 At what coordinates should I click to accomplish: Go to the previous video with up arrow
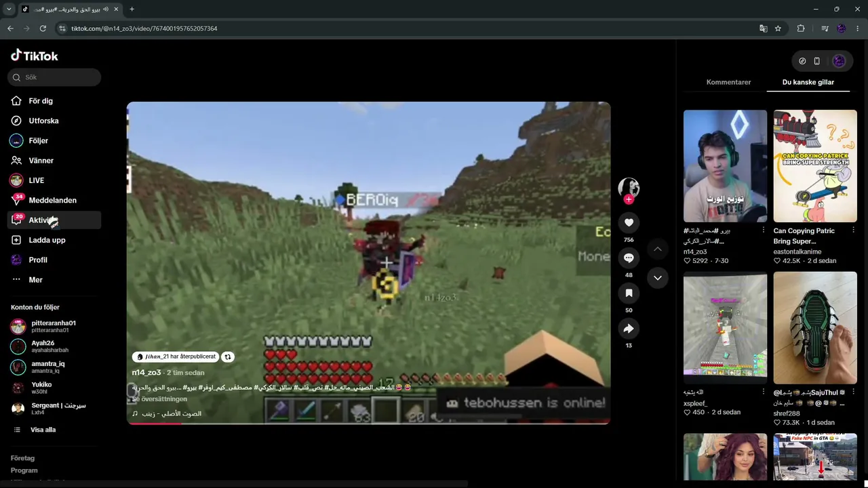pyautogui.click(x=658, y=249)
